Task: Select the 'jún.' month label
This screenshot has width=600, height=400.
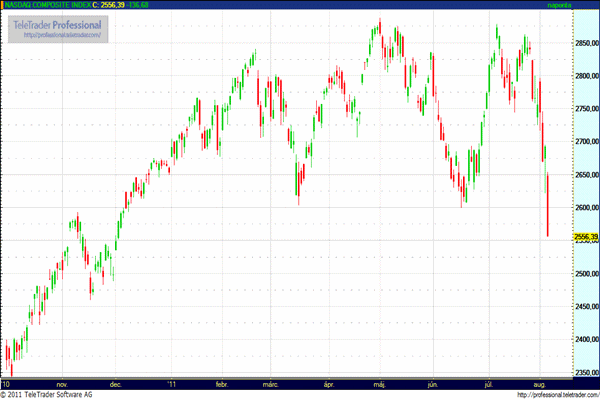Action: point(432,383)
